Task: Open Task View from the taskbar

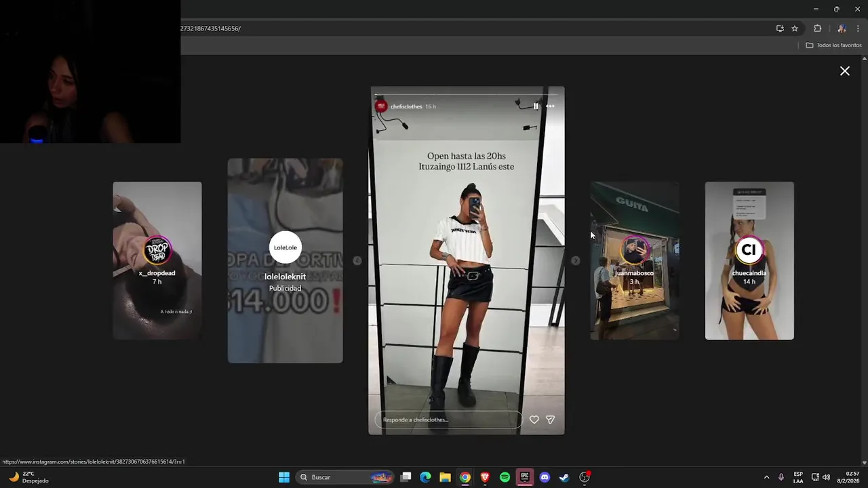Action: pos(406,477)
